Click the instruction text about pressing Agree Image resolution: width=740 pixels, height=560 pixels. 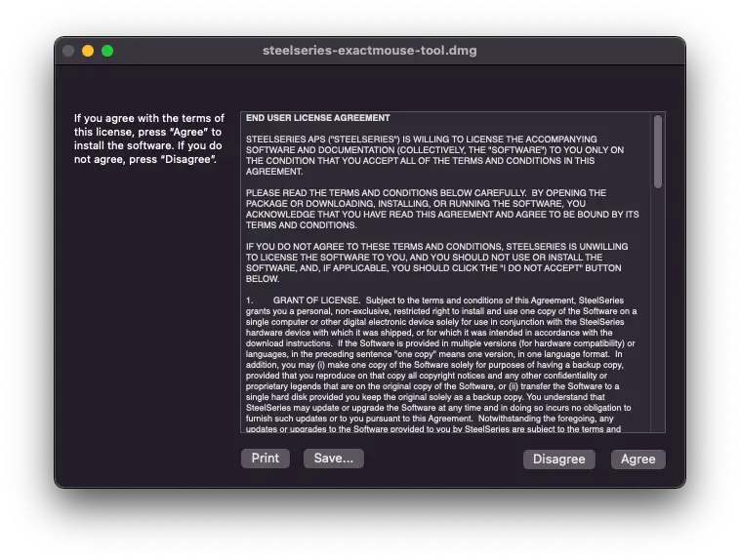click(149, 139)
